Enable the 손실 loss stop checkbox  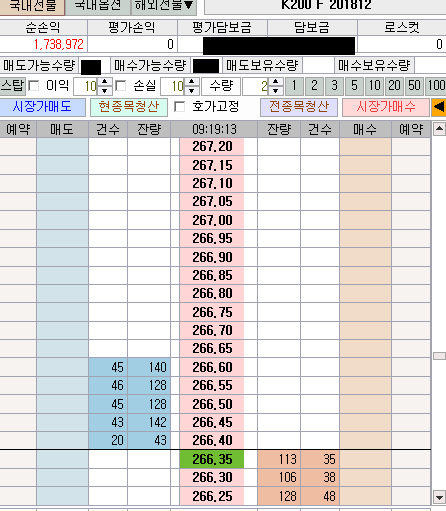click(x=120, y=86)
